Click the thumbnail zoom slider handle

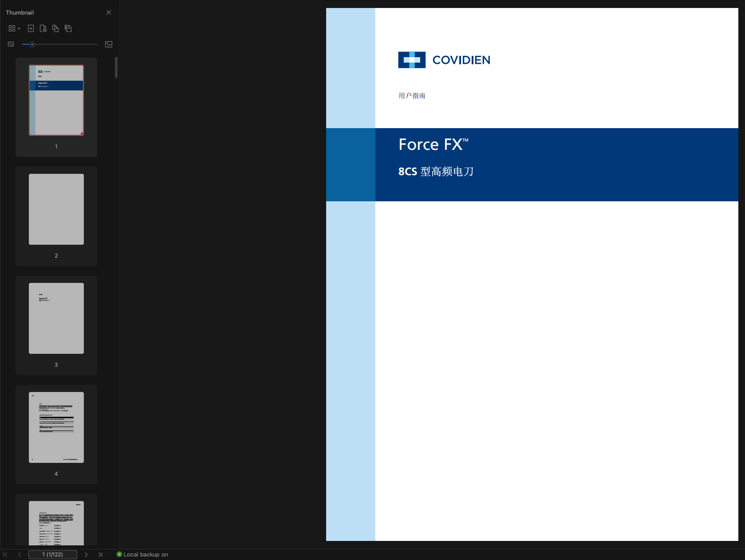(x=32, y=44)
